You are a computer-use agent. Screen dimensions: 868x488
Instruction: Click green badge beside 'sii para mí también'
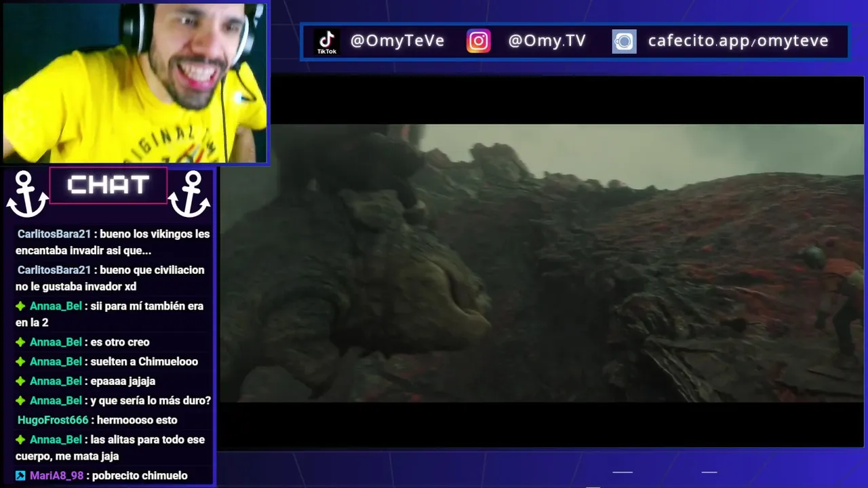pyautogui.click(x=20, y=306)
